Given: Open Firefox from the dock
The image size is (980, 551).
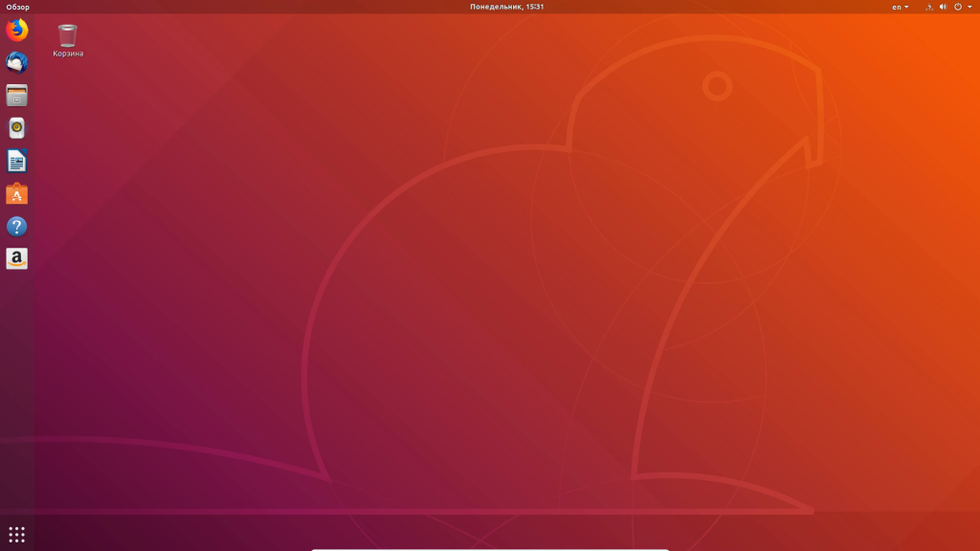Looking at the screenshot, I should (14, 30).
